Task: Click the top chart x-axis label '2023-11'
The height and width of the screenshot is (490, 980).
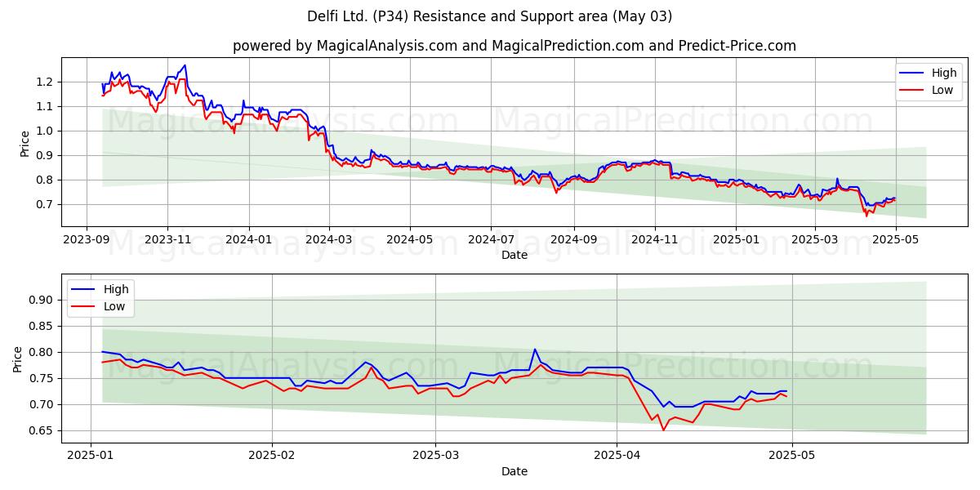Action: (167, 239)
